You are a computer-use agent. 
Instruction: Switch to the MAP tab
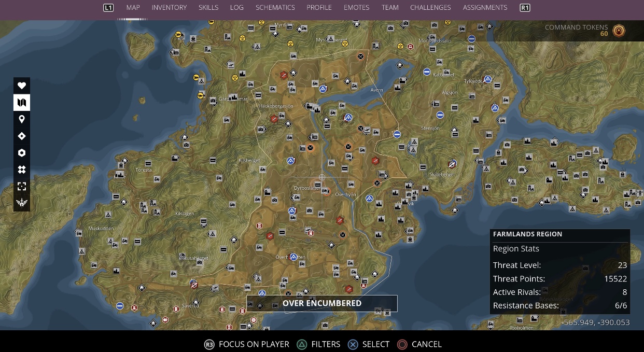coord(133,8)
